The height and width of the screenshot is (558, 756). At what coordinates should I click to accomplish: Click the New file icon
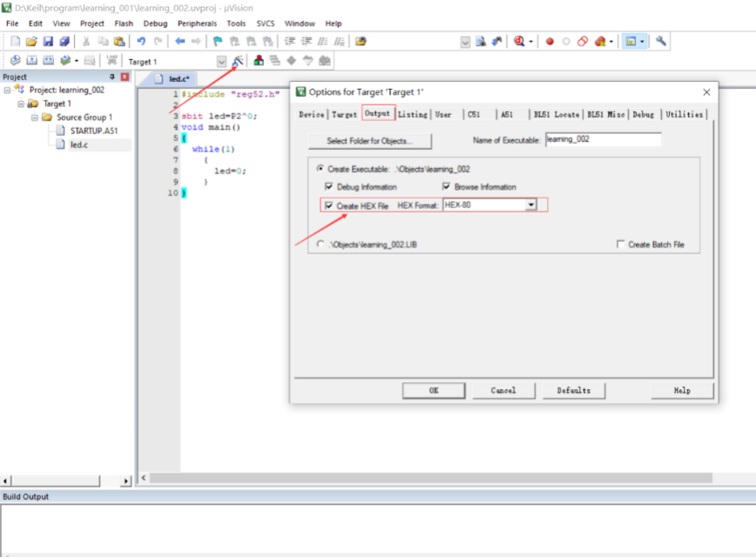tap(15, 42)
